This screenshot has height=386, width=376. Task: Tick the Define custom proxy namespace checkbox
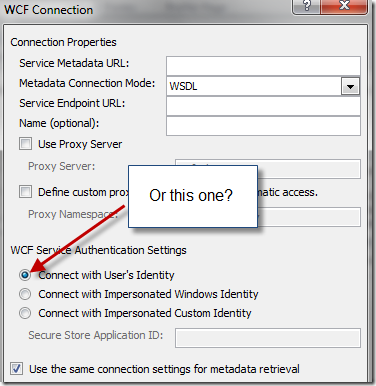(26, 192)
